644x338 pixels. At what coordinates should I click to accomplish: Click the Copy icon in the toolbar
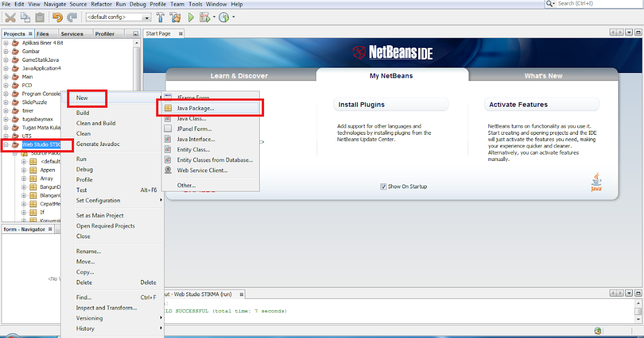pyautogui.click(x=25, y=17)
